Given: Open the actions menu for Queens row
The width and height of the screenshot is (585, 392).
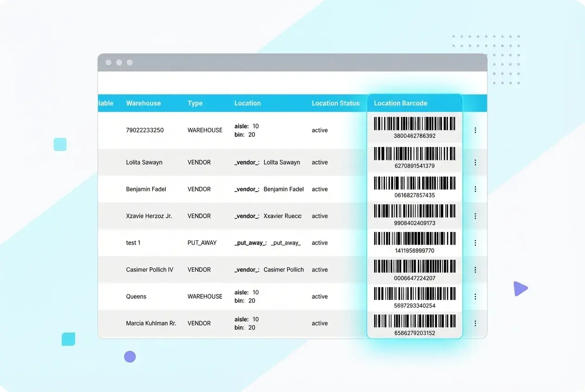Looking at the screenshot, I should point(475,296).
